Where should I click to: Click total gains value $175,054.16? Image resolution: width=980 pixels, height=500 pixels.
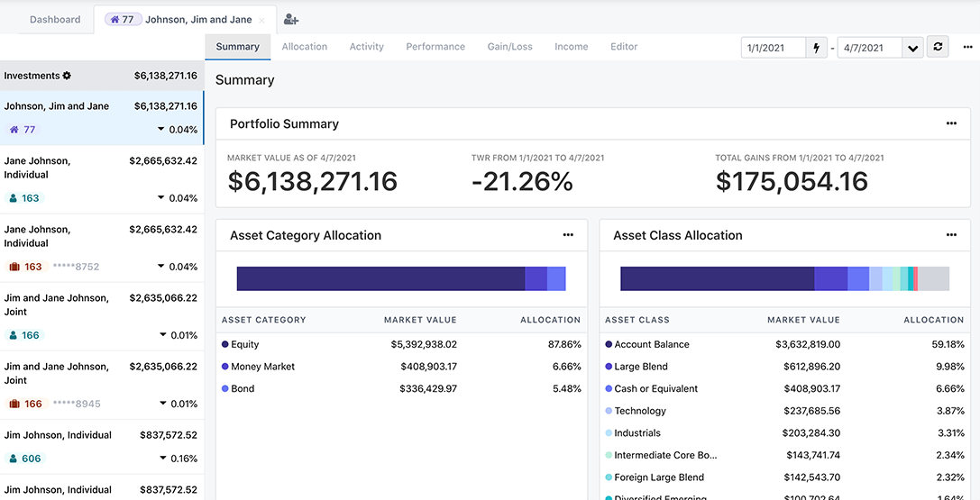tap(792, 181)
